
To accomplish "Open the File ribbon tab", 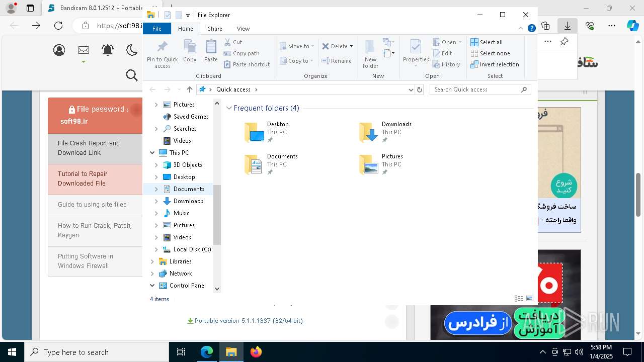I will [x=157, y=29].
